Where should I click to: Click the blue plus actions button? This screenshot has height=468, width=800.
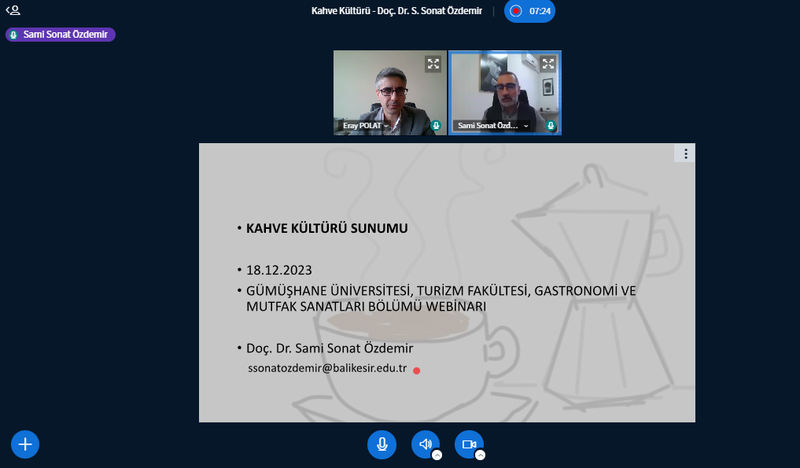[25, 444]
